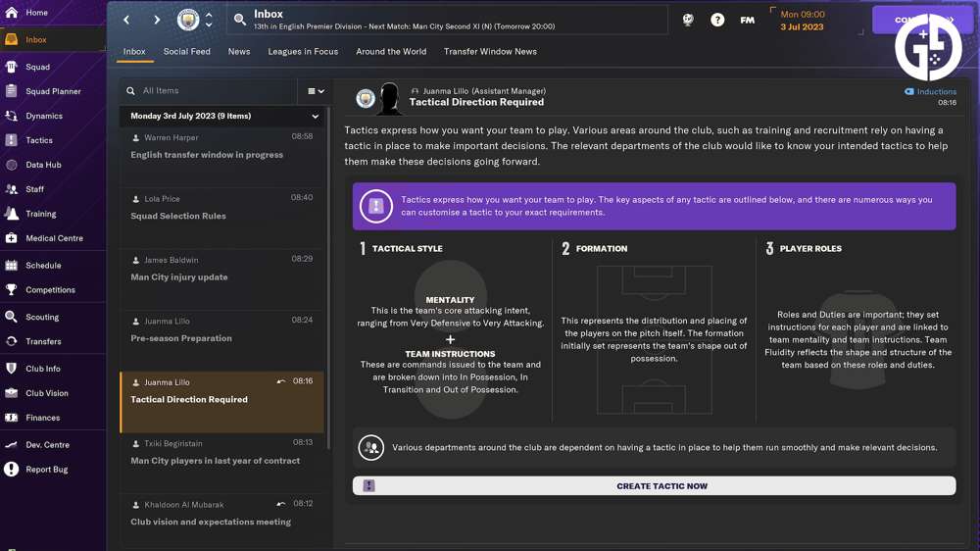Click the Formation pitch diagram
980x551 pixels.
[x=654, y=339]
